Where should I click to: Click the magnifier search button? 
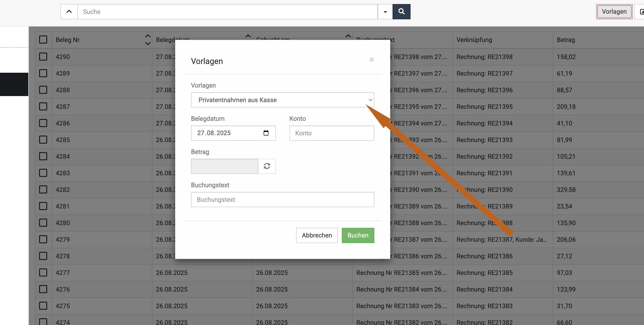point(401,11)
